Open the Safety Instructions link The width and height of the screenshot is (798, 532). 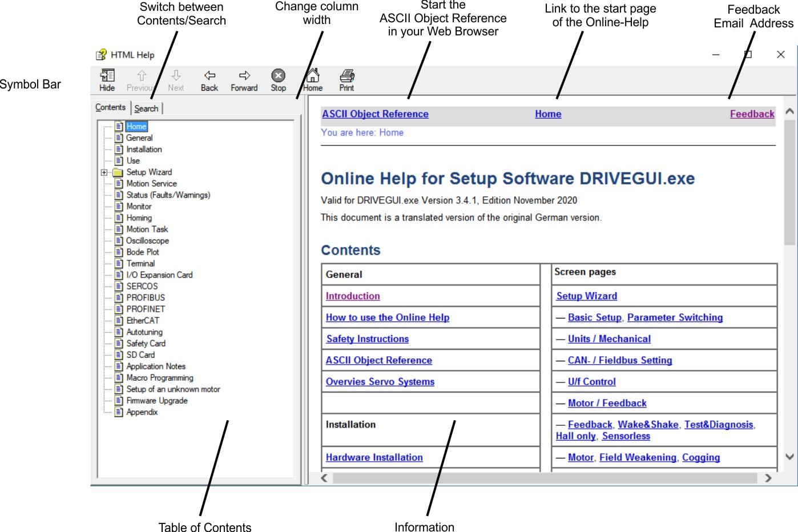(x=368, y=339)
